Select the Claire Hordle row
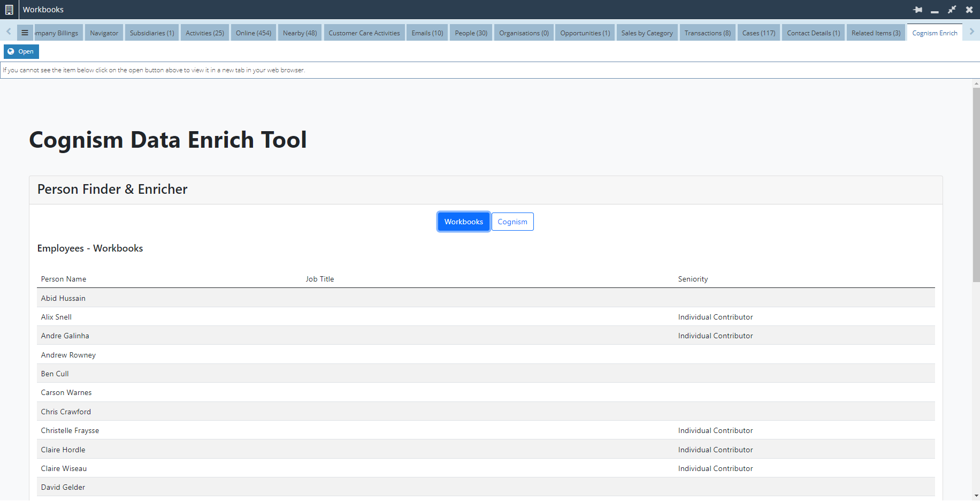The width and height of the screenshot is (980, 501). (486, 450)
